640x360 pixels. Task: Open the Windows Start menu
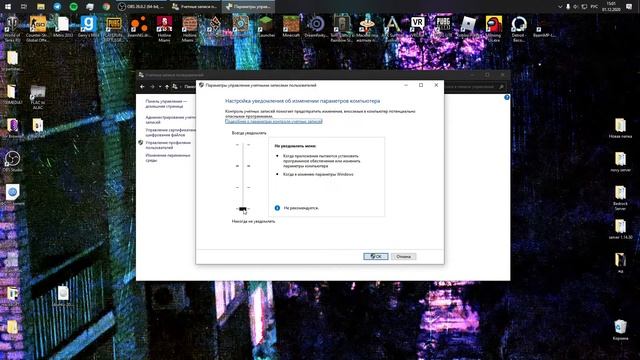[x=8, y=7]
